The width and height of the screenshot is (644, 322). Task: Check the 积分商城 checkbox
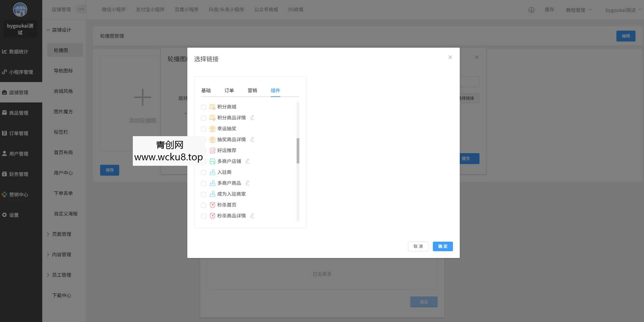pyautogui.click(x=204, y=107)
